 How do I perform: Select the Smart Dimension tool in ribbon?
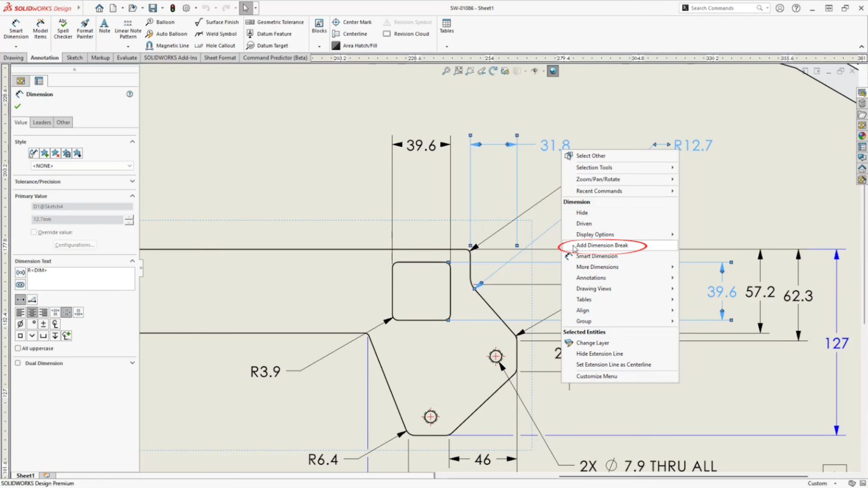(16, 29)
